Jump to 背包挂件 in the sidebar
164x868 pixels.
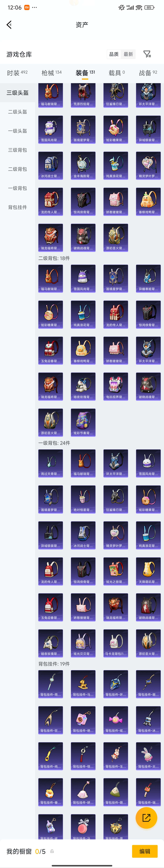[x=18, y=207]
